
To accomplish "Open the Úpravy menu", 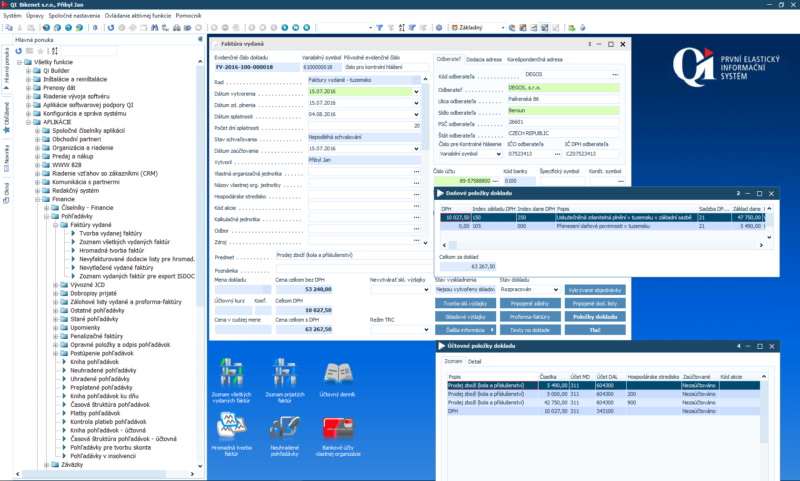I will (x=35, y=16).
